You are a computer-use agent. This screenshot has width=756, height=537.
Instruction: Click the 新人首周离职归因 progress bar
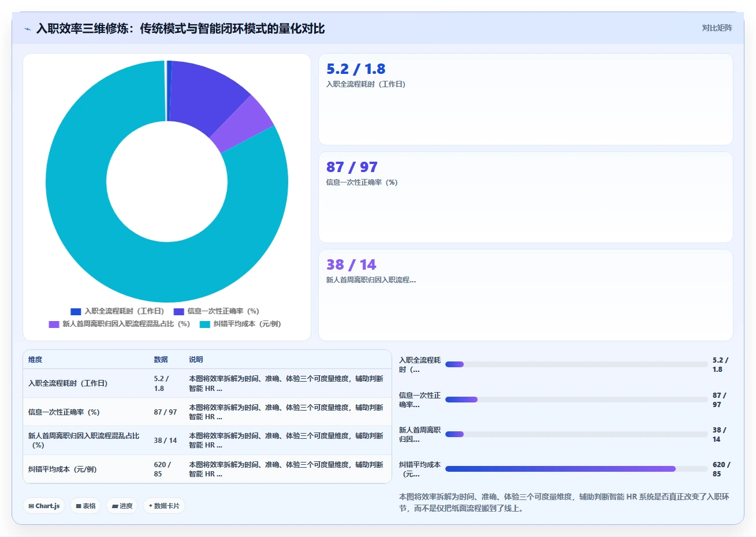576,434
